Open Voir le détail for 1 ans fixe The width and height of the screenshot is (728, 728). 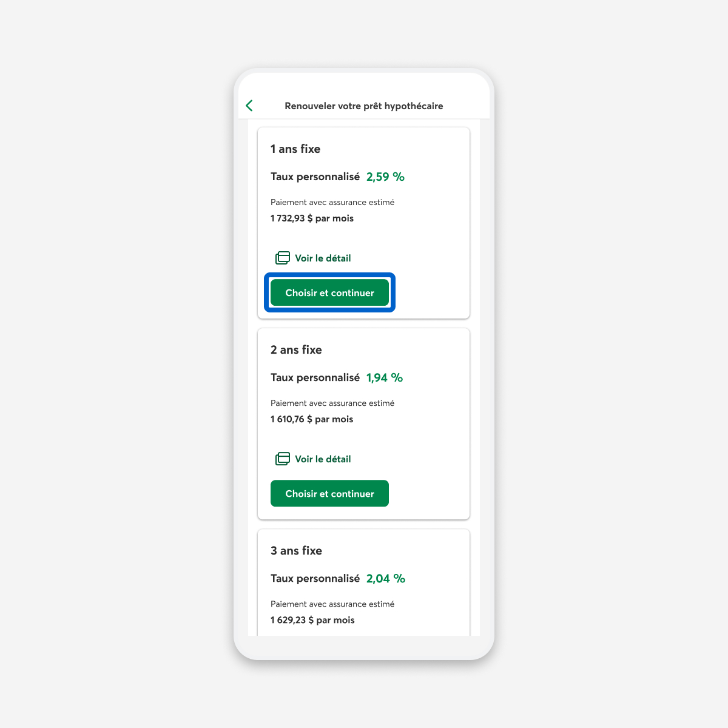323,258
